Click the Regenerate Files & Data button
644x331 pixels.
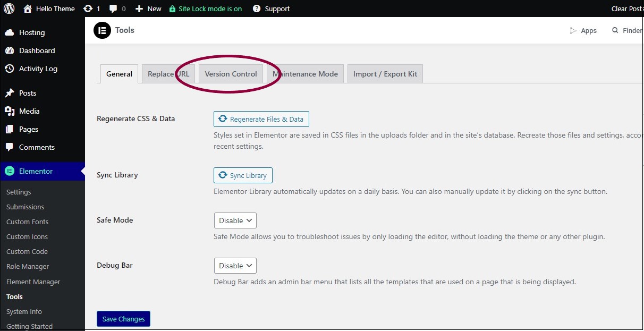click(x=261, y=118)
